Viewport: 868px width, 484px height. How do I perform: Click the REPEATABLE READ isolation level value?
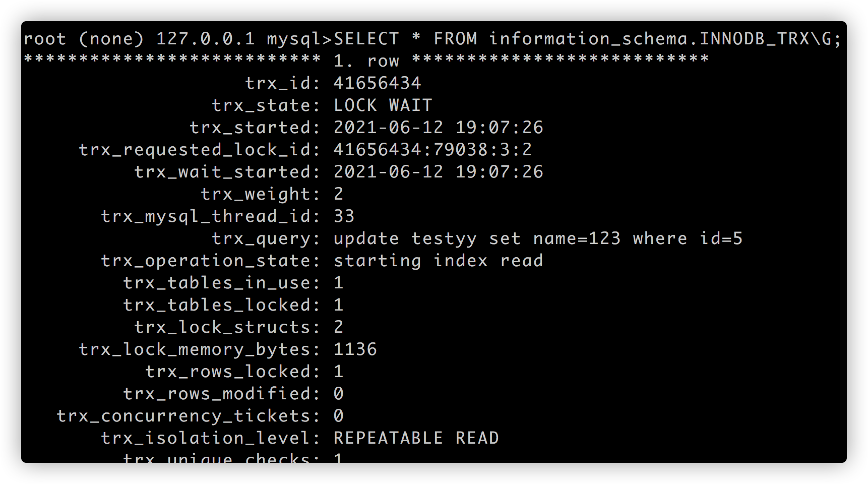(x=416, y=438)
